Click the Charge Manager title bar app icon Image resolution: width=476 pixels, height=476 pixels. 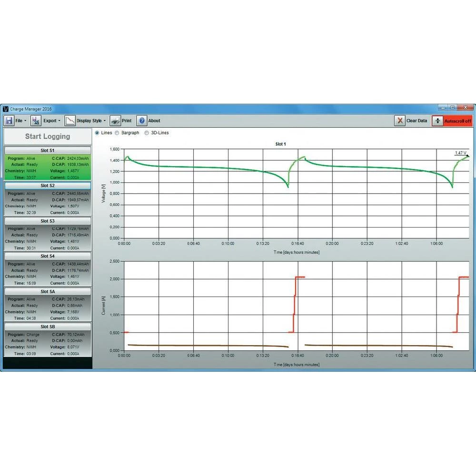coord(6,109)
